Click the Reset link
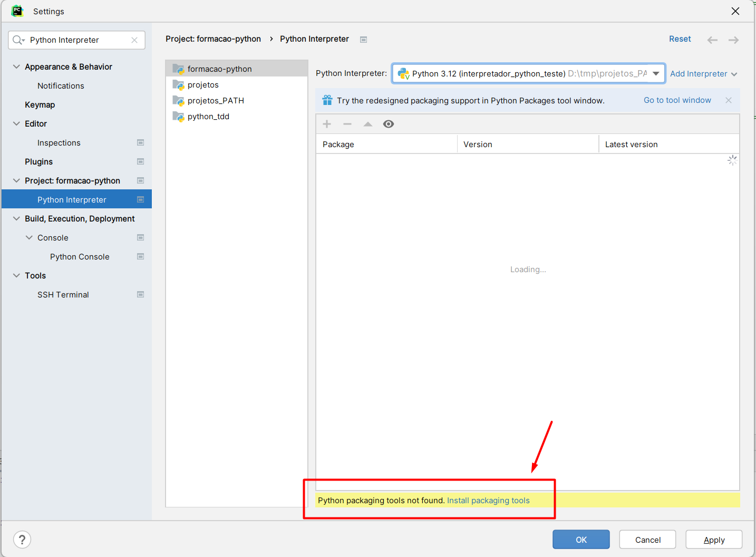Viewport: 756px width, 557px height. click(680, 39)
